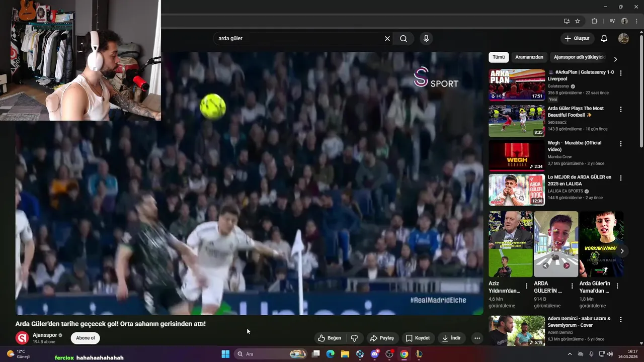Select the Aramanızdan filter chip
This screenshot has height=362, width=644.
click(529, 57)
